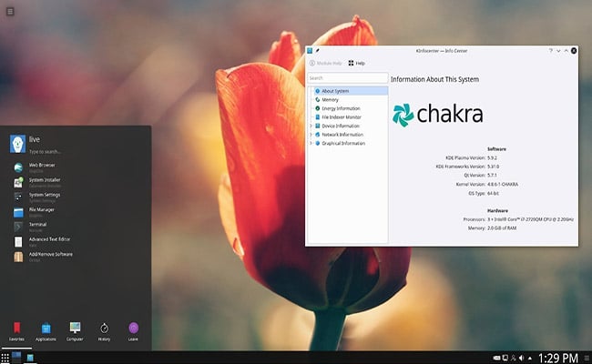Switch to the Applications tab in launcher
The height and width of the screenshot is (364, 592).
point(46,332)
